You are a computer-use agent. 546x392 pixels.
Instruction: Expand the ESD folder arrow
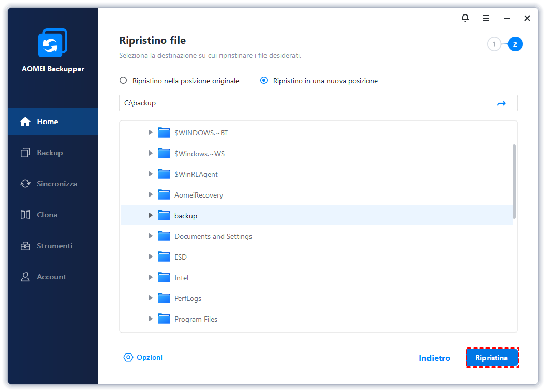click(x=151, y=257)
